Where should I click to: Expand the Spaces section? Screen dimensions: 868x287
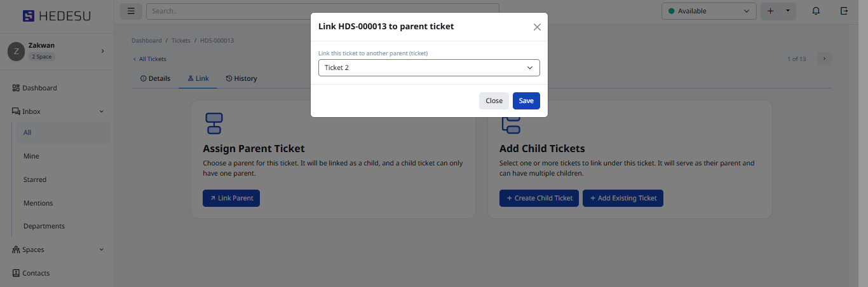click(x=101, y=249)
